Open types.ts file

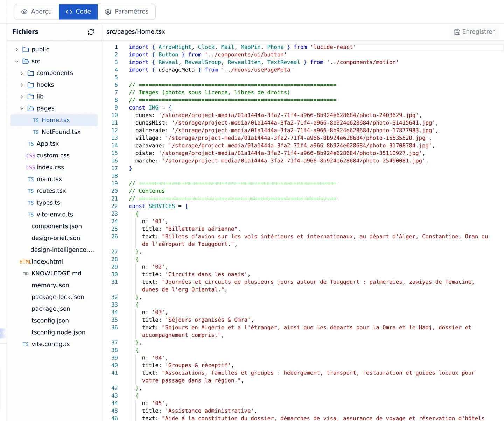[54, 203]
